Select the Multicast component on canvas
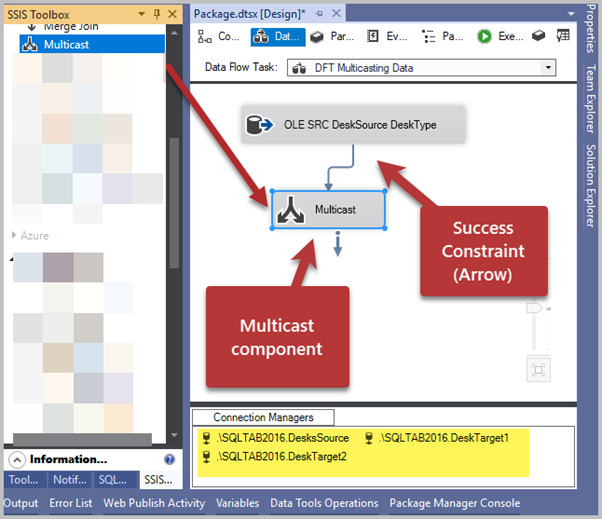The height and width of the screenshot is (519, 602). pyautogui.click(x=329, y=210)
